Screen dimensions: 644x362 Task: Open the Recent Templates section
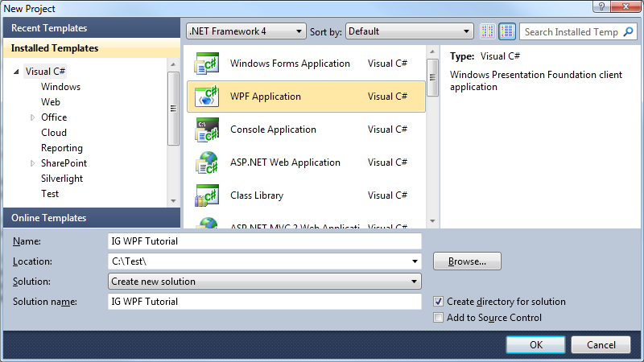[x=92, y=28]
